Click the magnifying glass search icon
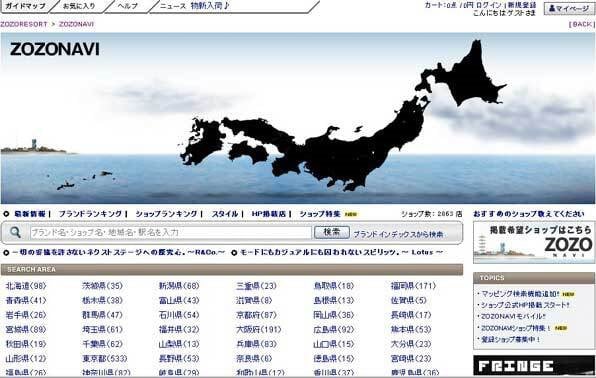 click(15, 232)
